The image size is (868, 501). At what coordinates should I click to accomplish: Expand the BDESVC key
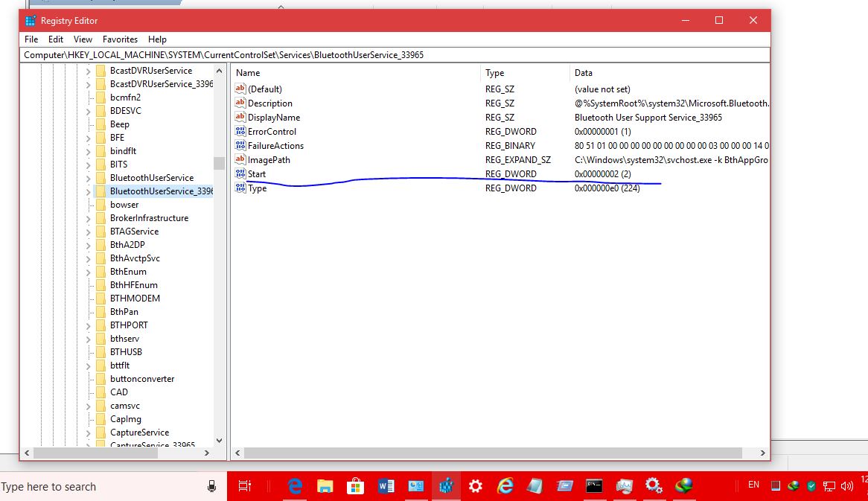click(x=88, y=111)
